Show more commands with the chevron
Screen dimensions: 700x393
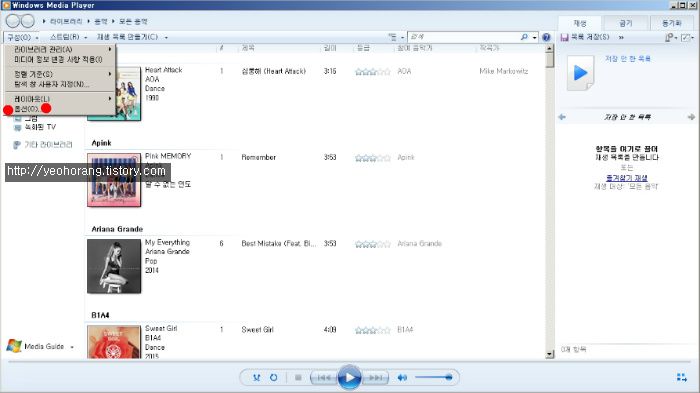click(621, 38)
